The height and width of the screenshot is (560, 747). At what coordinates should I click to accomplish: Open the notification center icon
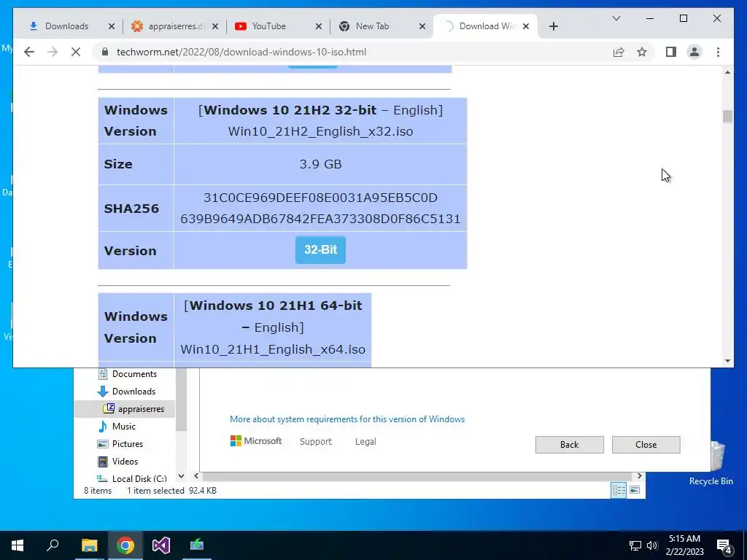pos(724,546)
